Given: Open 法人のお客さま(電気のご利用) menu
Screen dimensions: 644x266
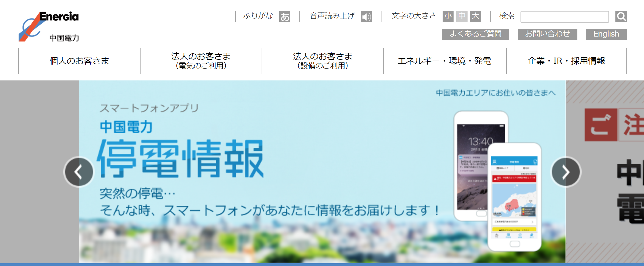Looking at the screenshot, I should (201, 61).
